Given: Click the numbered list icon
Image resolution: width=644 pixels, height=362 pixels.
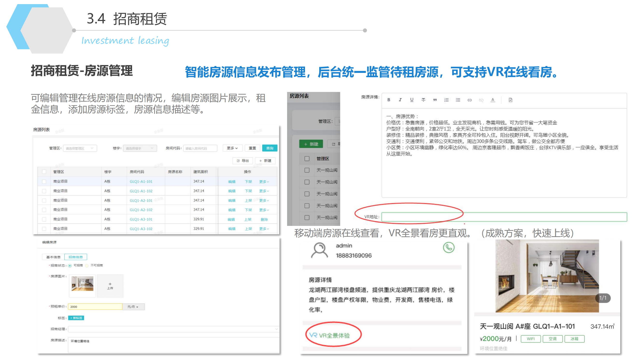Looking at the screenshot, I should 446,100.
